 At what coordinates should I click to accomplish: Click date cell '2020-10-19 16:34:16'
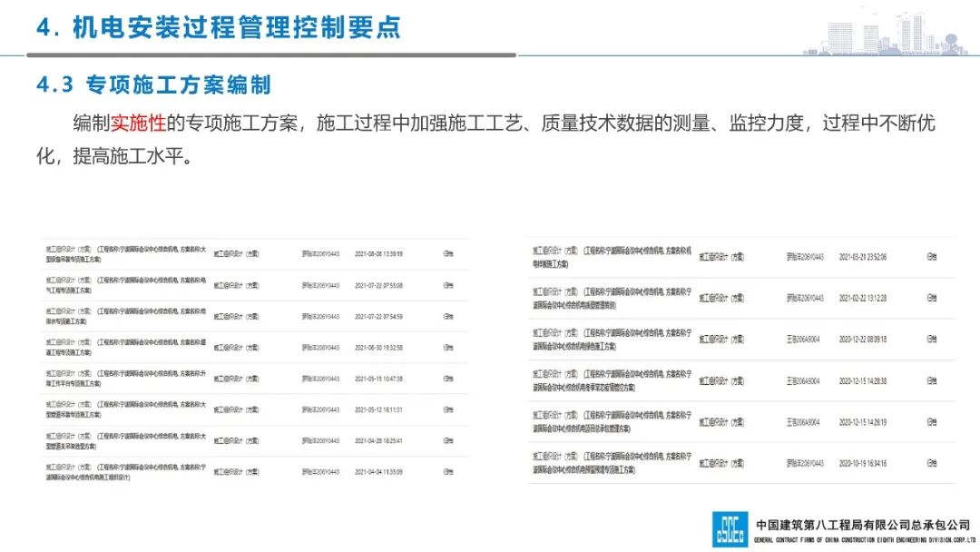click(x=863, y=464)
